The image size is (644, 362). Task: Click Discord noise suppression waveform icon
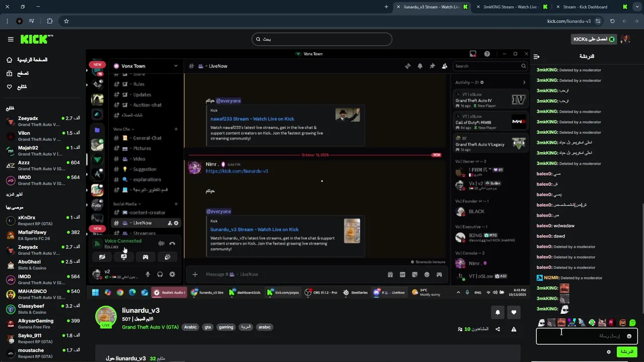point(161,243)
